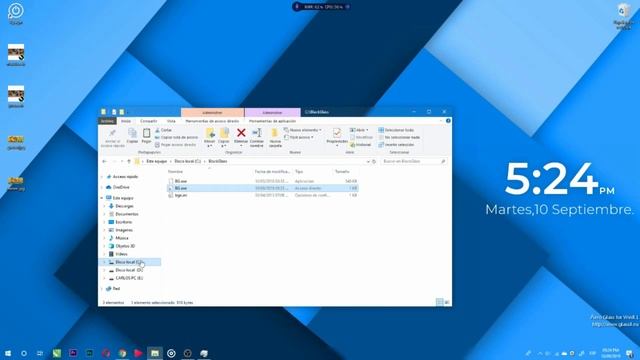Select the CARLOS-PC drive entry

(129, 278)
